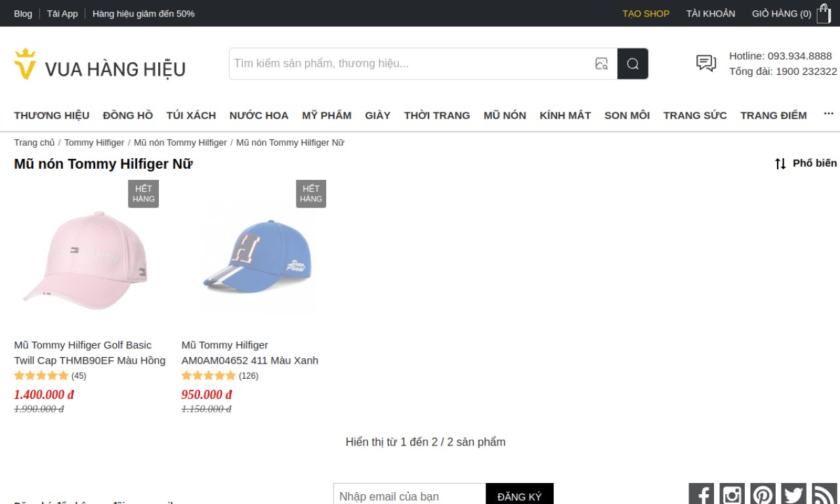Go to Trang chủ breadcrumb

pos(34,142)
